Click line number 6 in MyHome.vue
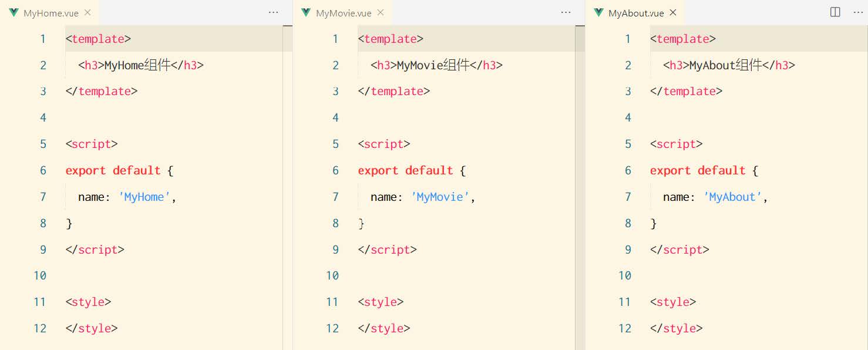The height and width of the screenshot is (350, 868). click(43, 170)
